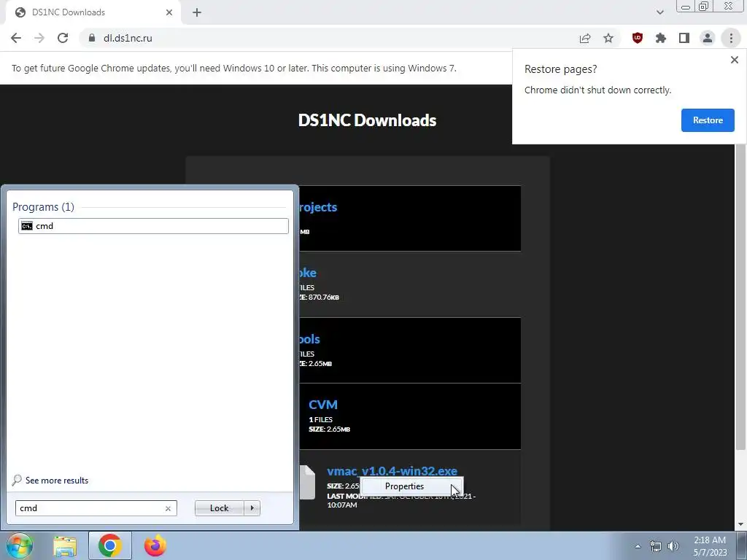Open the tab search chevron
The width and height of the screenshot is (747, 560).
point(659,12)
